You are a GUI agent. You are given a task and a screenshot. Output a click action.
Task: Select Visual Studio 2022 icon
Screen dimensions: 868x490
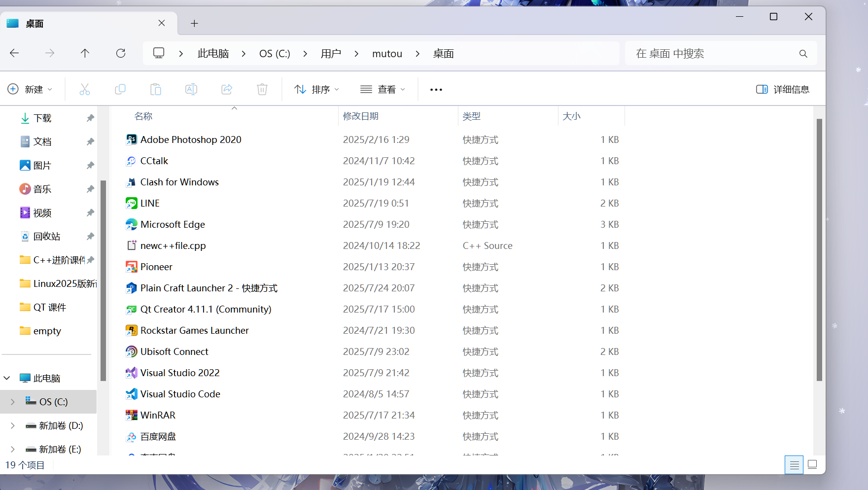coord(131,373)
